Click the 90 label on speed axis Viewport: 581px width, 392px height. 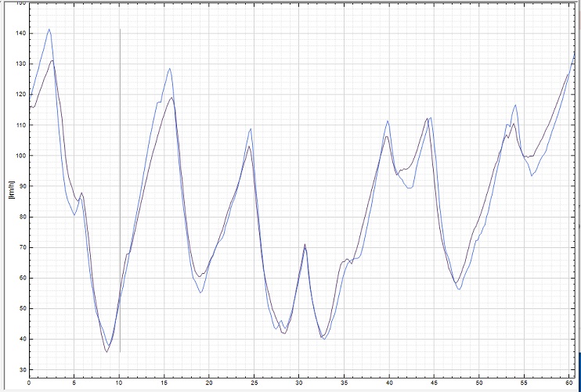tap(22, 186)
